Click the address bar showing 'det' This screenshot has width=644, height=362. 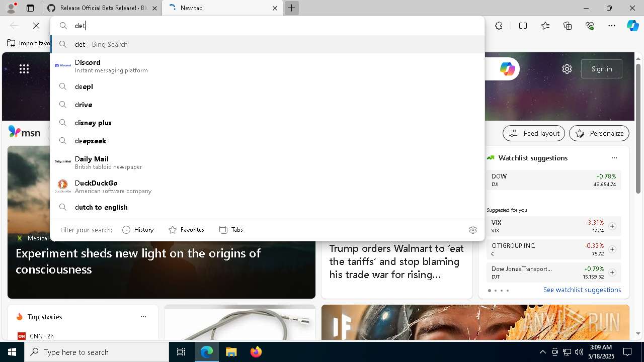[x=267, y=26]
